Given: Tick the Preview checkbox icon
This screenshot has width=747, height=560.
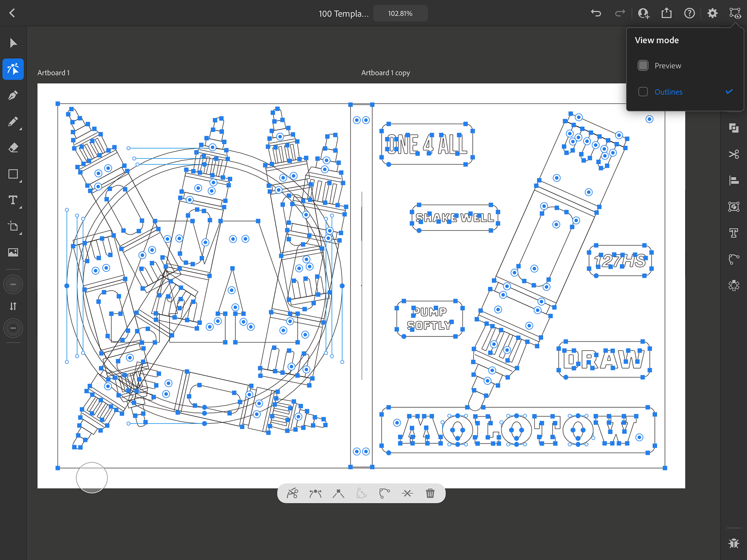Looking at the screenshot, I should click(643, 65).
